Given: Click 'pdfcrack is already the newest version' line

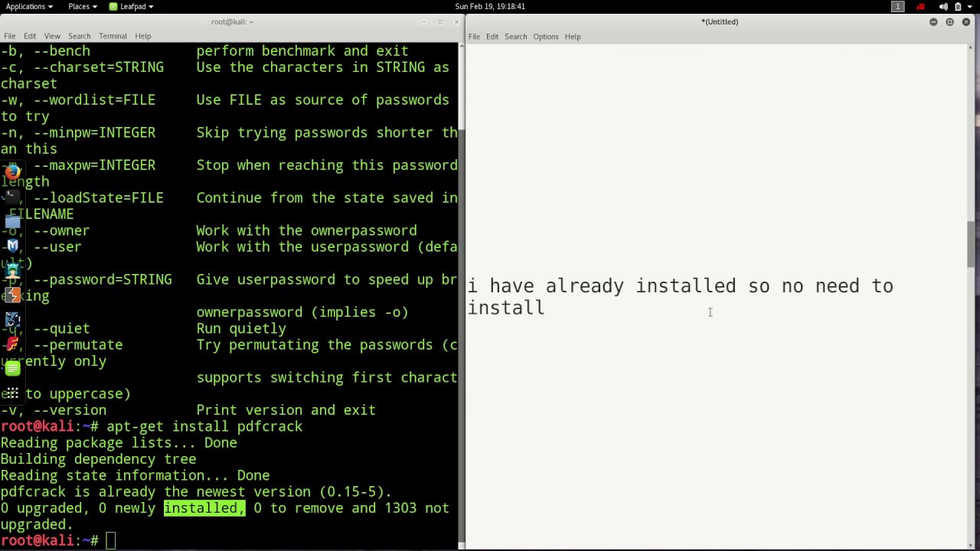Looking at the screenshot, I should [196, 492].
